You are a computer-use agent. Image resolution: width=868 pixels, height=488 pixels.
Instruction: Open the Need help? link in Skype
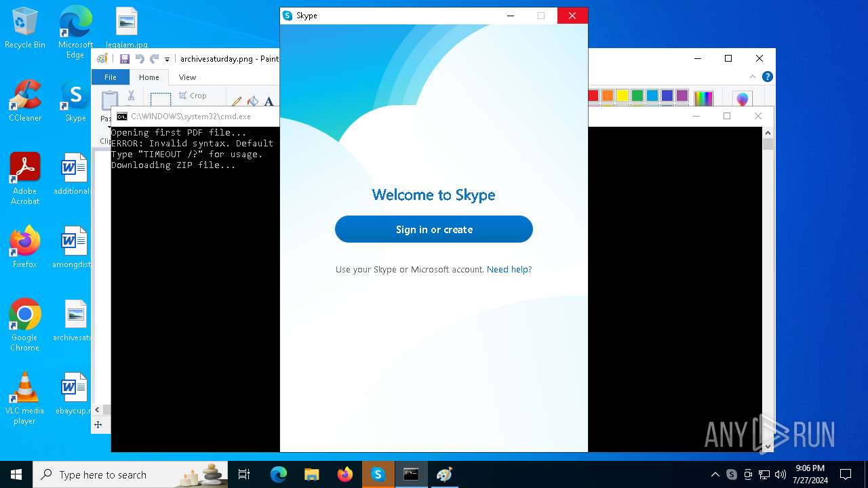[509, 269]
